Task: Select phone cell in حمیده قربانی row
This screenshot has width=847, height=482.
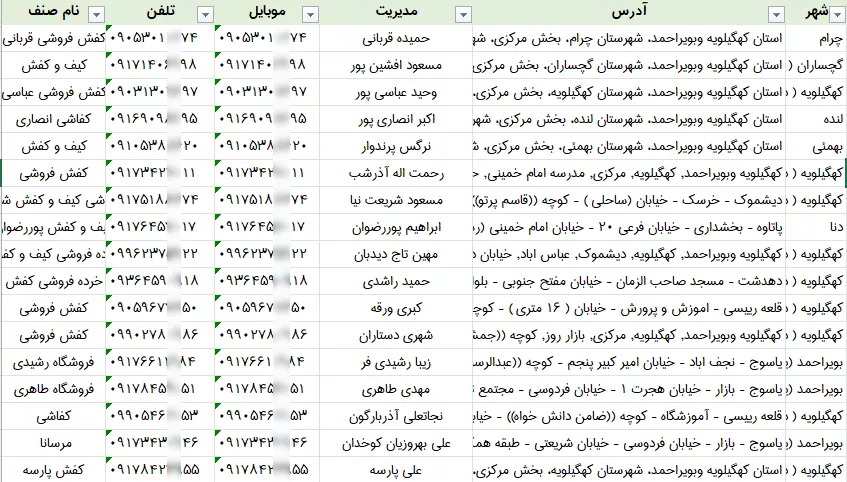Action: (x=160, y=38)
